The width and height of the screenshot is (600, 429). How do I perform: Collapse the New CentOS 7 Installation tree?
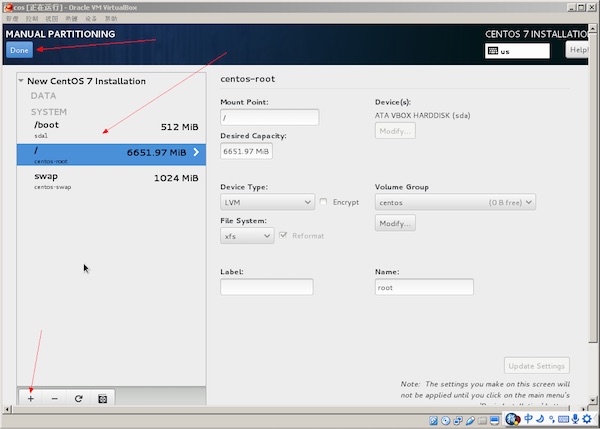click(x=21, y=81)
